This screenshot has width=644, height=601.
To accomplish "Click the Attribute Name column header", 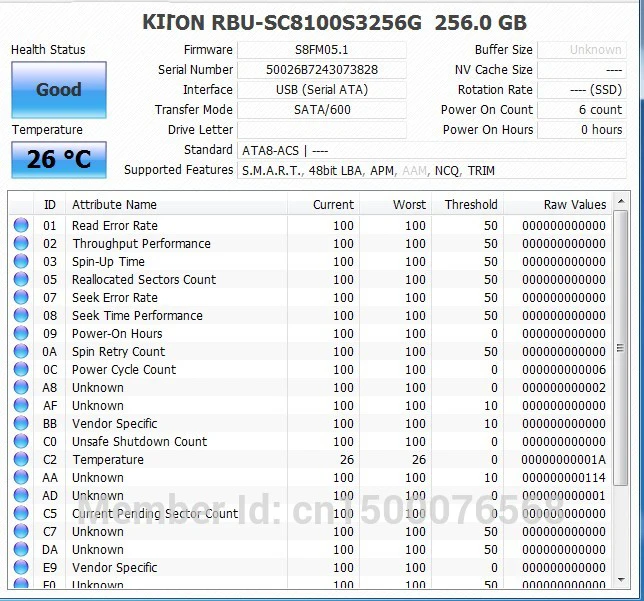I will [x=176, y=205].
